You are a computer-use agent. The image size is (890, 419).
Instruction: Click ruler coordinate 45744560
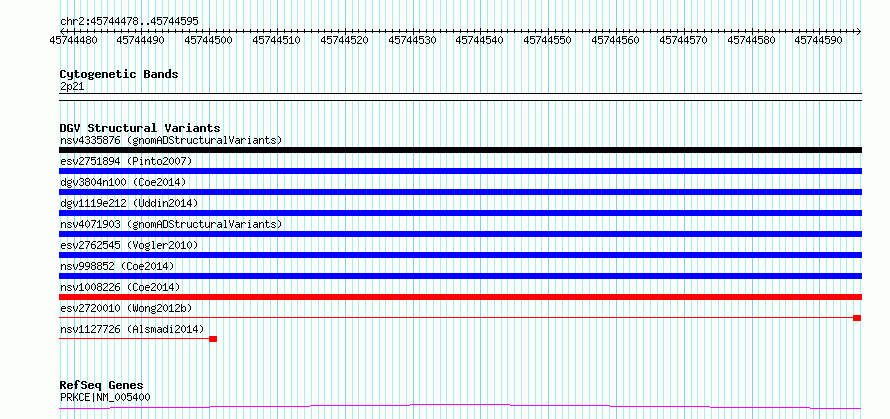[x=615, y=40]
